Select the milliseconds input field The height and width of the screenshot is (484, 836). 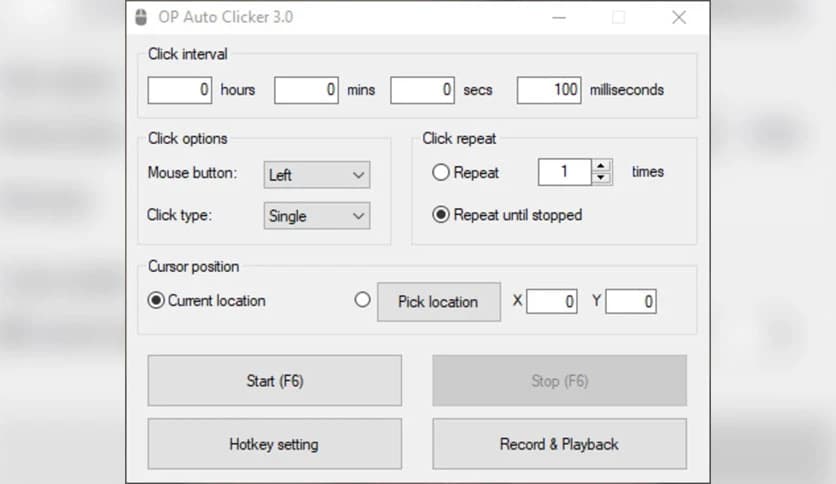pos(549,90)
